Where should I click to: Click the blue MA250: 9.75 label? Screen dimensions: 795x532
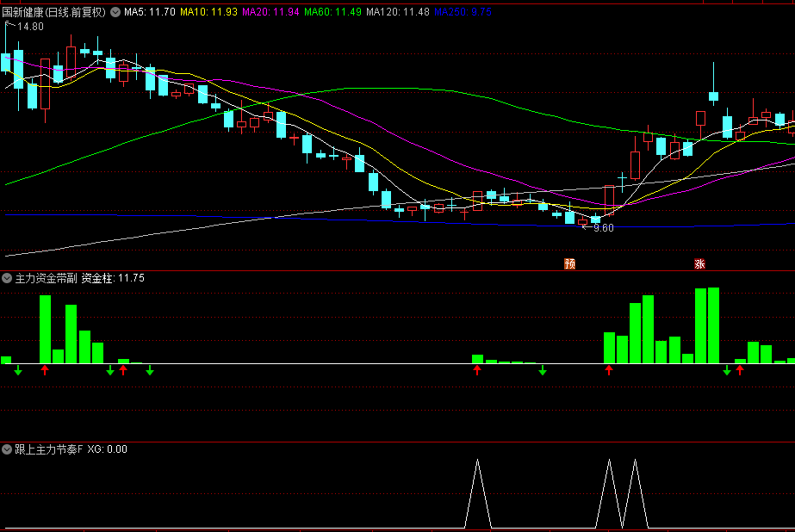pyautogui.click(x=463, y=12)
